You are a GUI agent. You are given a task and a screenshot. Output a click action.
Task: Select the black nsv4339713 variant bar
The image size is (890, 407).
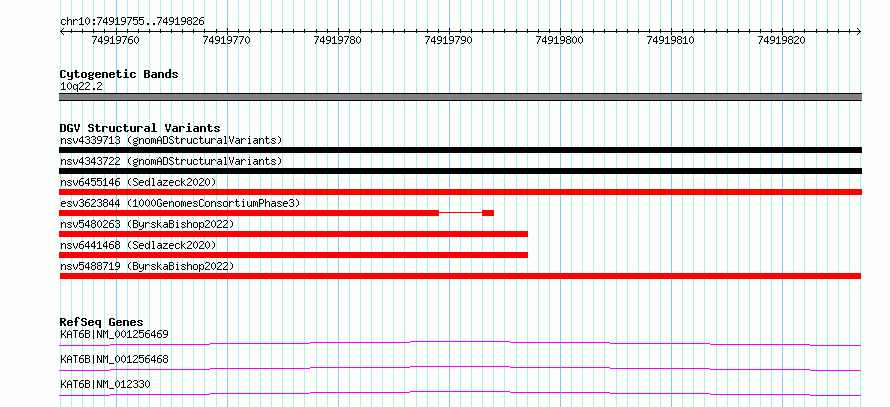click(460, 150)
